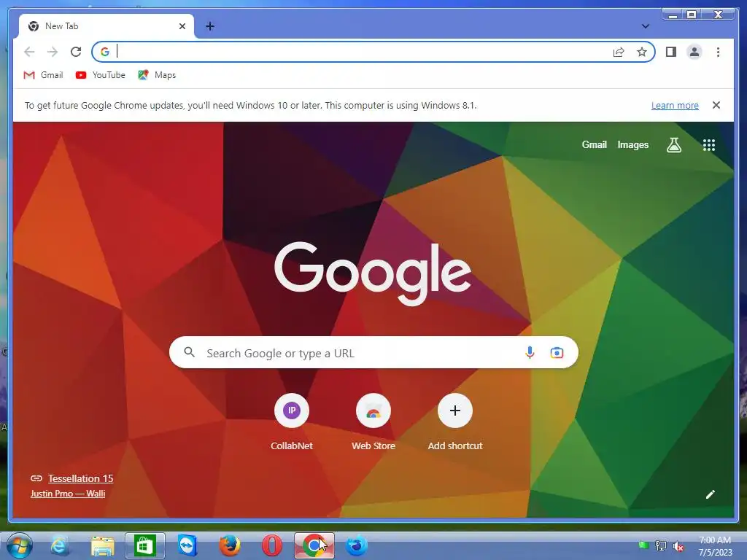Open Images link on new tab page
Screen dimensions: 747x560
(632, 145)
